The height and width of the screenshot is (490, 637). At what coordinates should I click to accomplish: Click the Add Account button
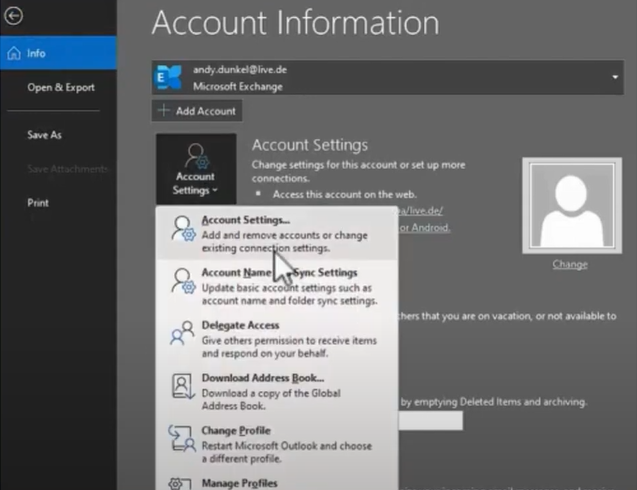pyautogui.click(x=197, y=111)
